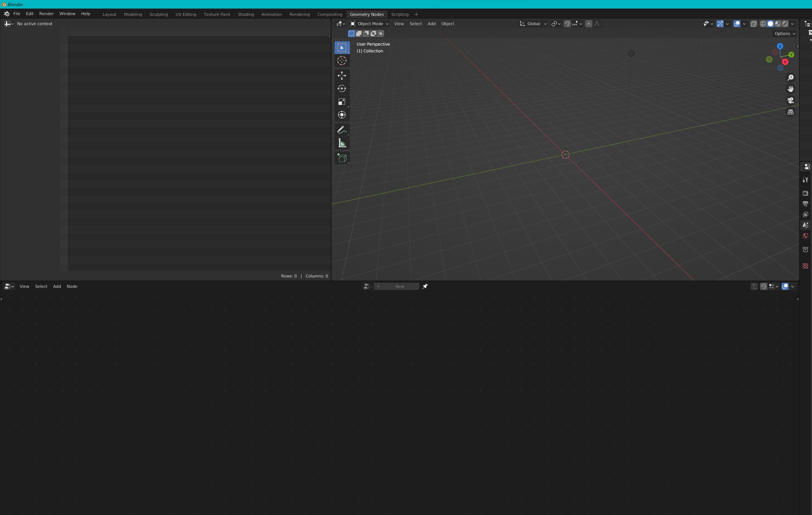
Task: Switch to solid viewport shading
Action: point(770,24)
